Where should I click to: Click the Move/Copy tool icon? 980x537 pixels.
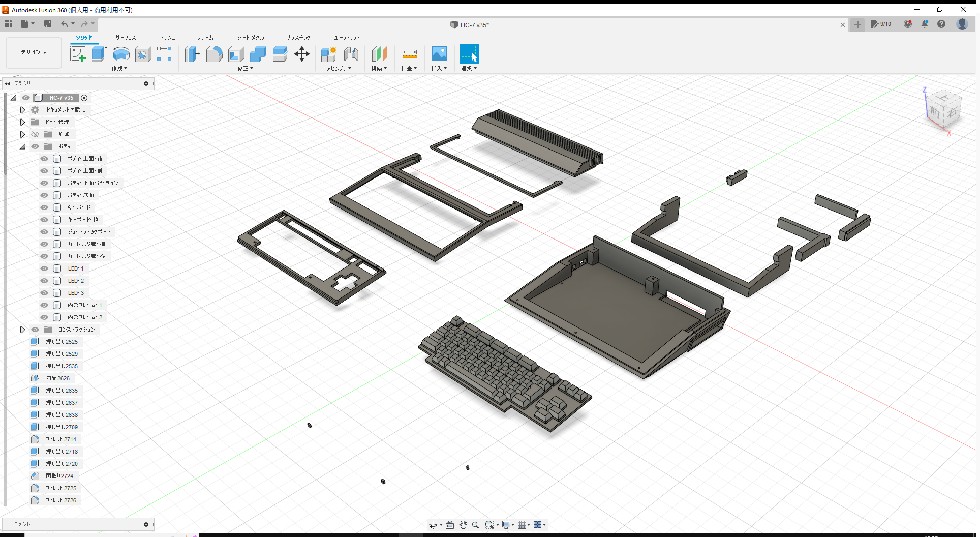pos(302,53)
